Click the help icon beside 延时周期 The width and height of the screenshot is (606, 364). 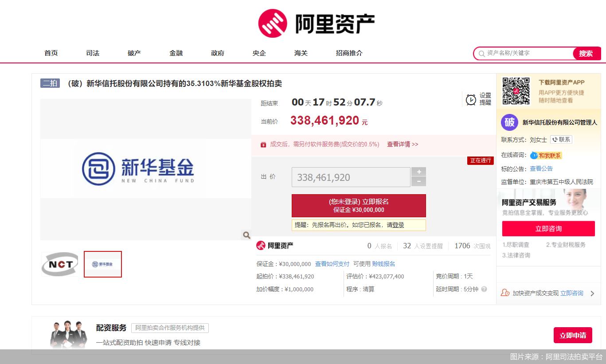point(484,289)
